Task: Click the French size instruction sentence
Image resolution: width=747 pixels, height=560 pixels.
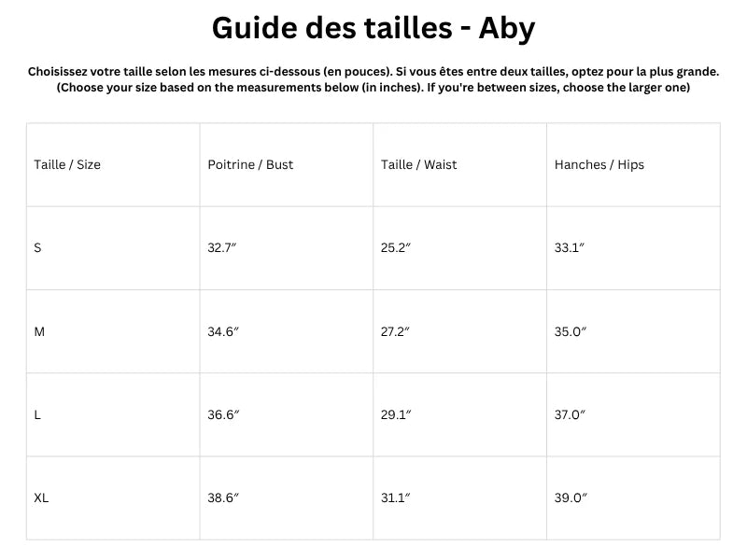Action: point(373,72)
